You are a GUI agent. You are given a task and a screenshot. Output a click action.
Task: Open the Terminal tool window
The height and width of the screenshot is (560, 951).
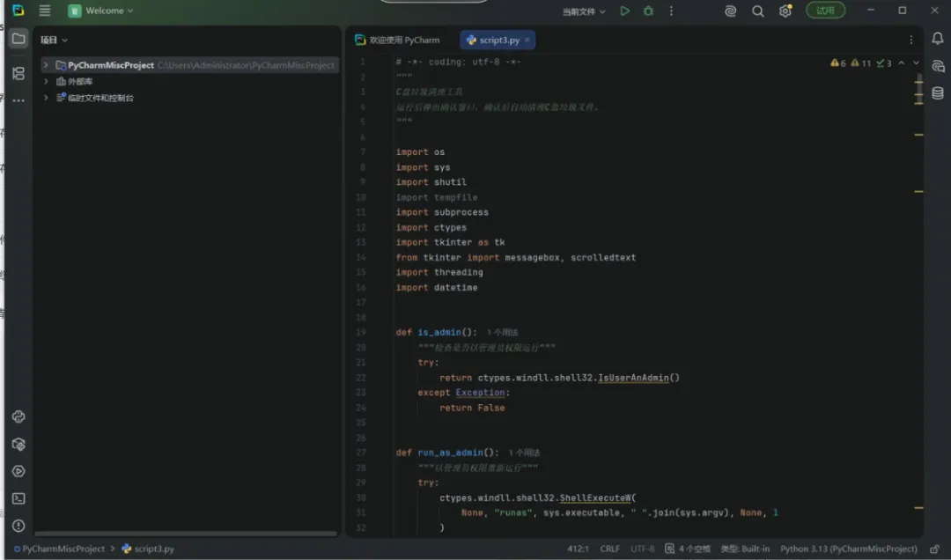[18, 498]
